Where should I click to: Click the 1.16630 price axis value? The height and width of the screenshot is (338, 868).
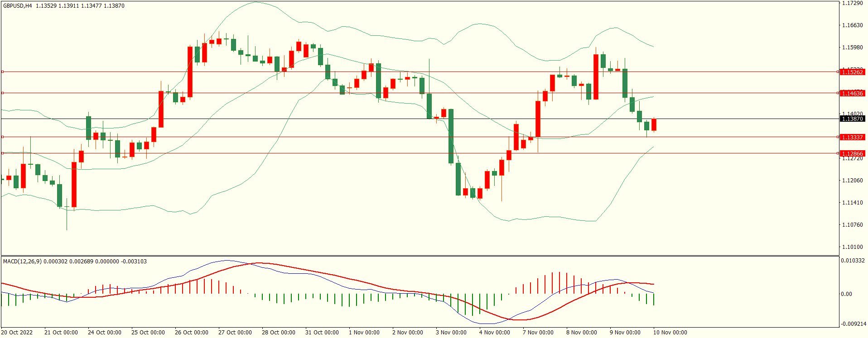point(852,25)
